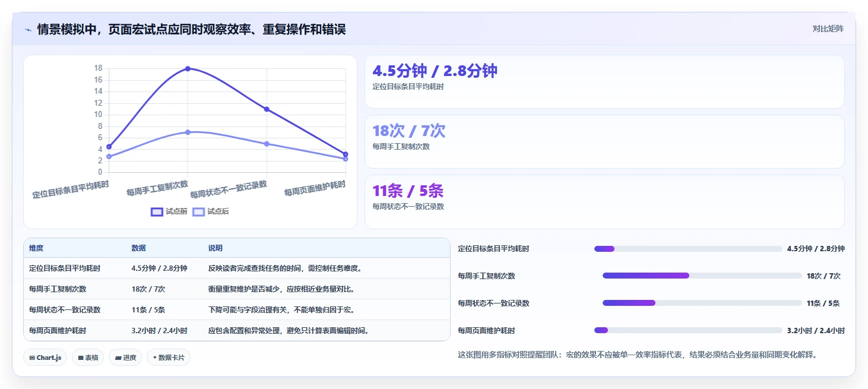Click the note starting 下降可能与字段治理有关
Viewport: 868px width, 389px height.
click(x=281, y=310)
